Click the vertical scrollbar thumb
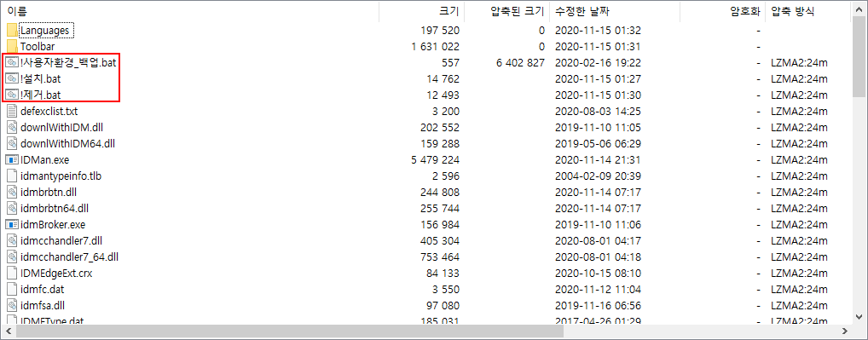This screenshot has width=868, height=340. point(859,55)
